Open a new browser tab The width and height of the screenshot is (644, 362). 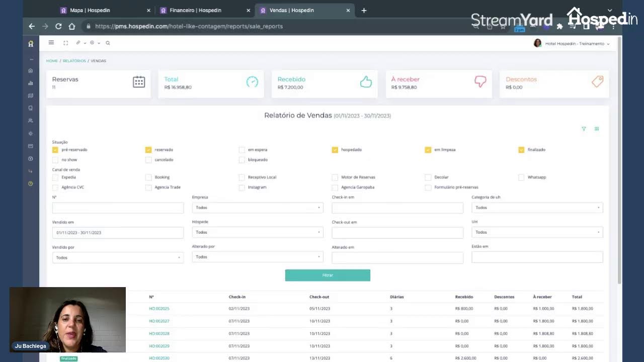tap(364, 10)
